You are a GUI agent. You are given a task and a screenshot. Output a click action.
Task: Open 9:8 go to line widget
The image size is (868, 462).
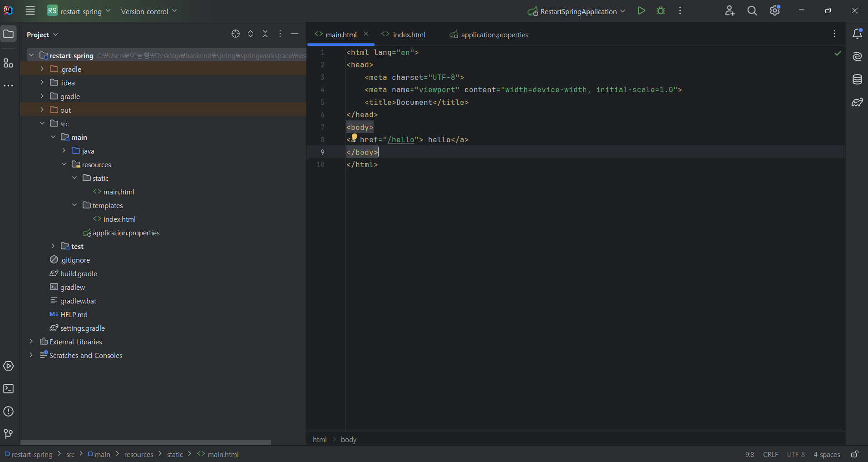point(750,454)
